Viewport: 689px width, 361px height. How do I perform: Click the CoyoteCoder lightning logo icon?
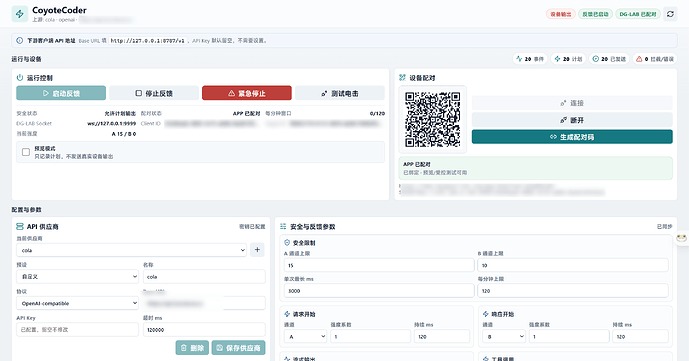pyautogui.click(x=19, y=14)
